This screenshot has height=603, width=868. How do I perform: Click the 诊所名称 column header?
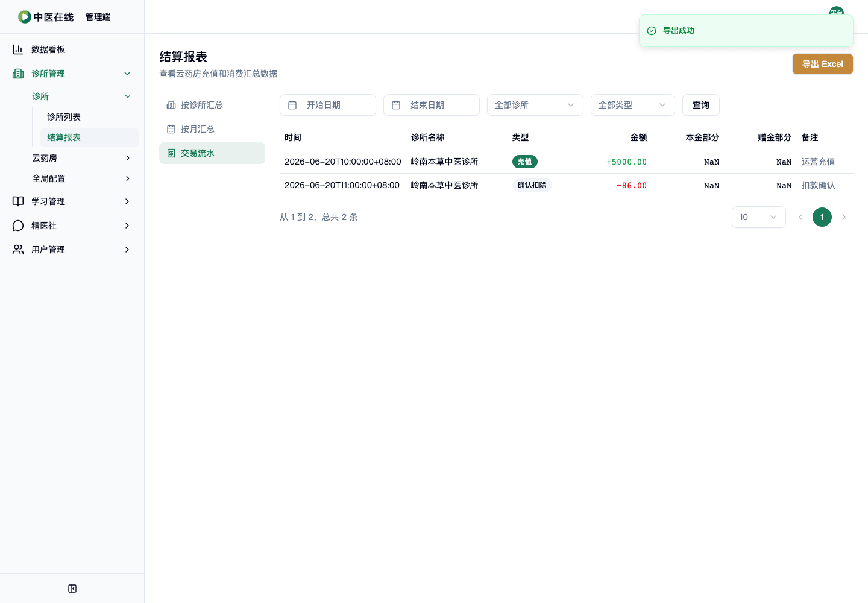point(428,137)
